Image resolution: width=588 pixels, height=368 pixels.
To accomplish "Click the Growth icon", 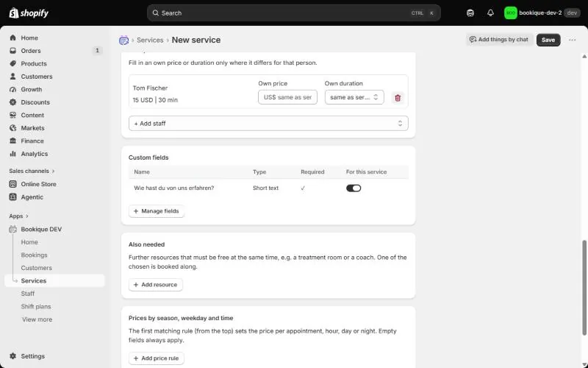I will [x=13, y=89].
